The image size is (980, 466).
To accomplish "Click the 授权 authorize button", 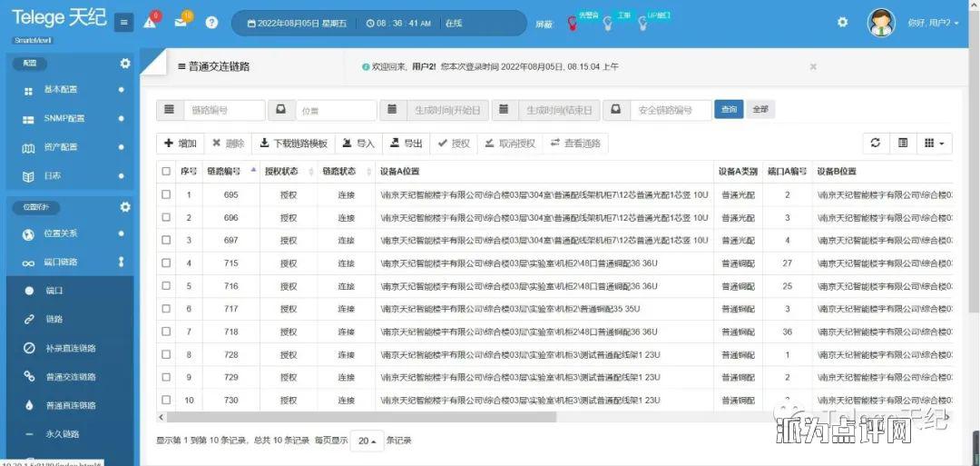I will (454, 144).
